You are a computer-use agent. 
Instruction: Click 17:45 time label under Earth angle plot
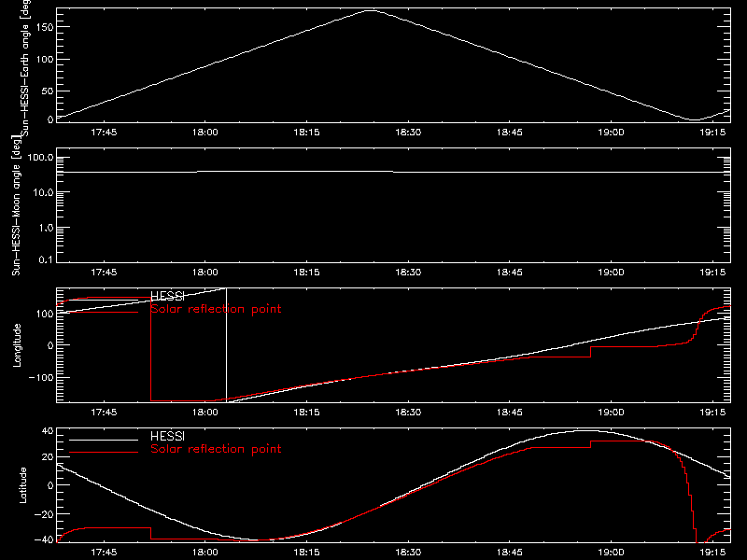(x=104, y=133)
